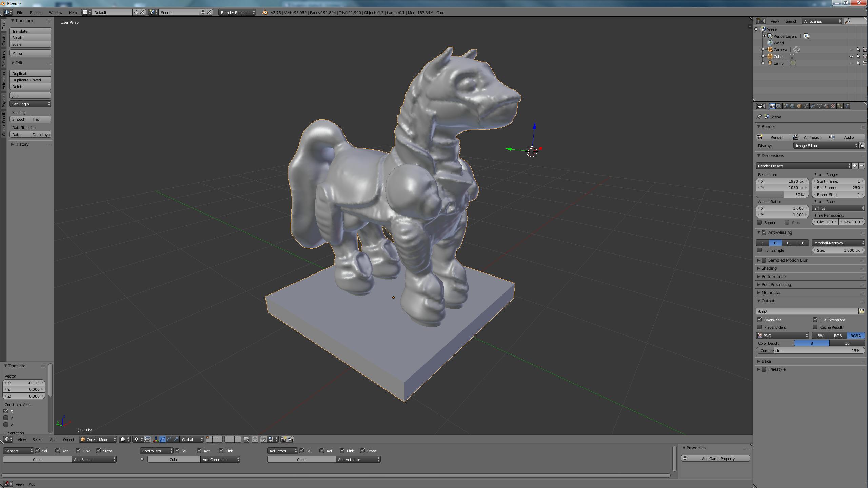The width and height of the screenshot is (868, 488).
Task: Open the Physics properties tab icon
Action: (x=847, y=106)
